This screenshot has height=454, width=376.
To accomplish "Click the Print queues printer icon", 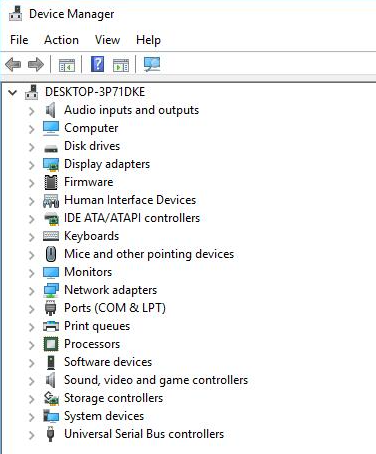I will tap(51, 326).
